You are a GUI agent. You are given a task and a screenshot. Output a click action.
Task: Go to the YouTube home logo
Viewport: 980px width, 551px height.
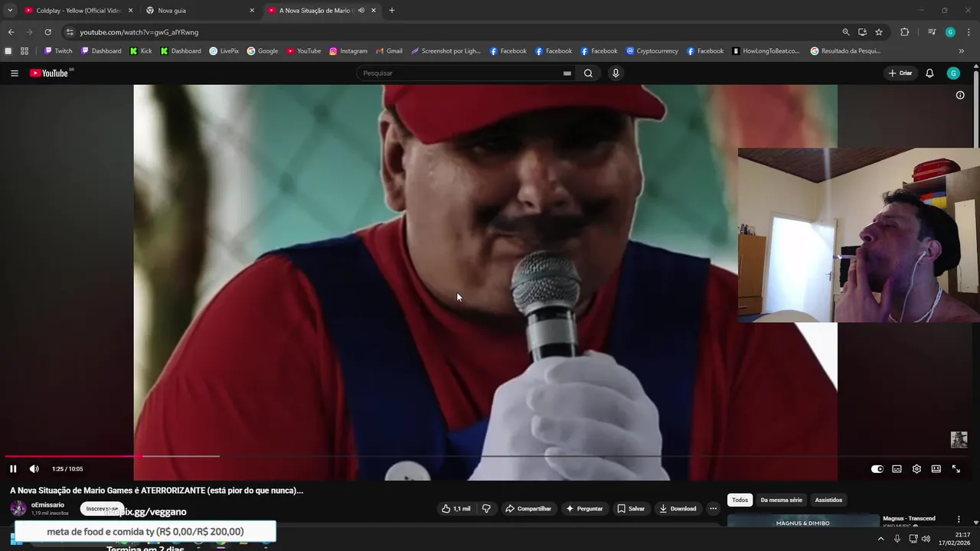pos(50,73)
